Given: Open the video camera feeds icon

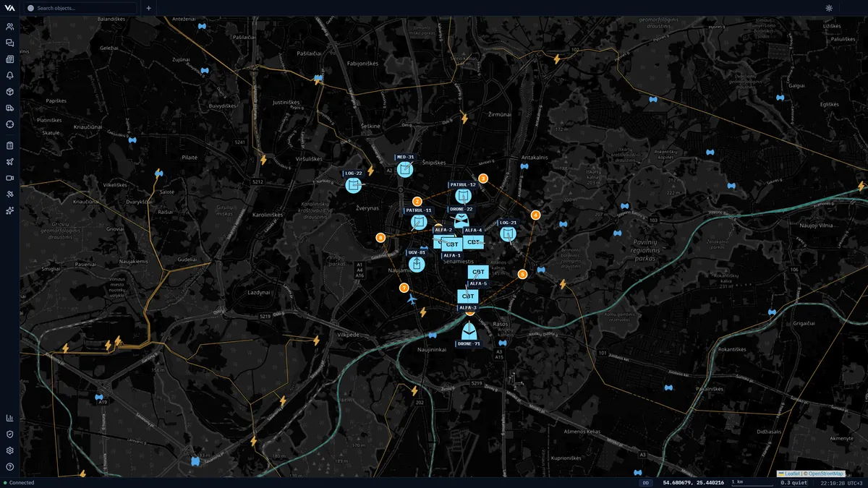Looking at the screenshot, I should coord(10,178).
